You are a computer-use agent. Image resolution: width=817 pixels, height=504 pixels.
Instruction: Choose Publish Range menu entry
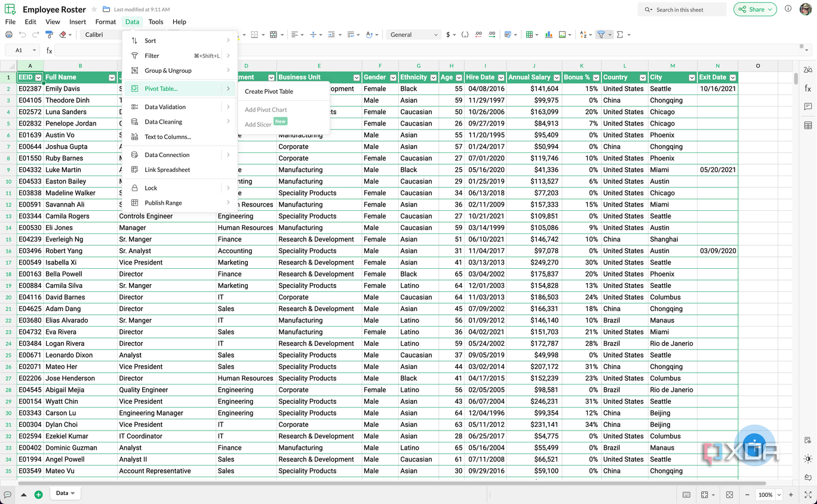click(x=180, y=202)
